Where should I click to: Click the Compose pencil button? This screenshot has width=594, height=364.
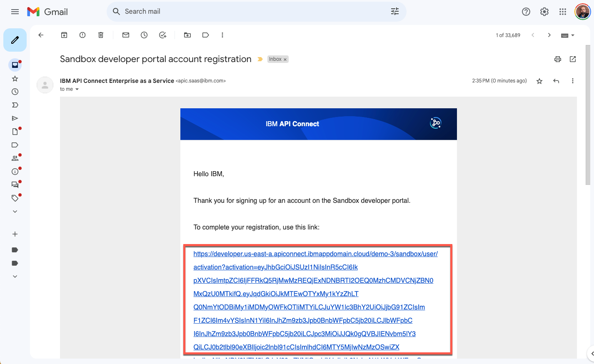tap(15, 40)
